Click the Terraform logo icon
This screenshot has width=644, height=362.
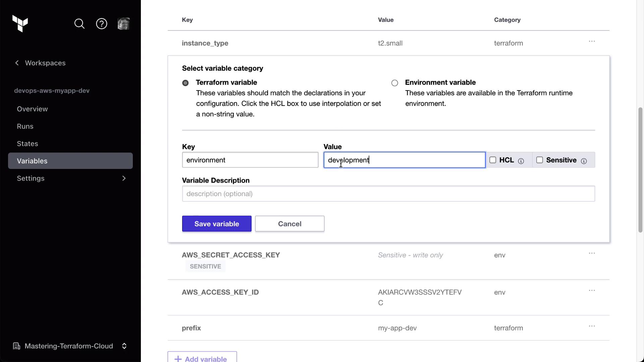click(x=20, y=23)
